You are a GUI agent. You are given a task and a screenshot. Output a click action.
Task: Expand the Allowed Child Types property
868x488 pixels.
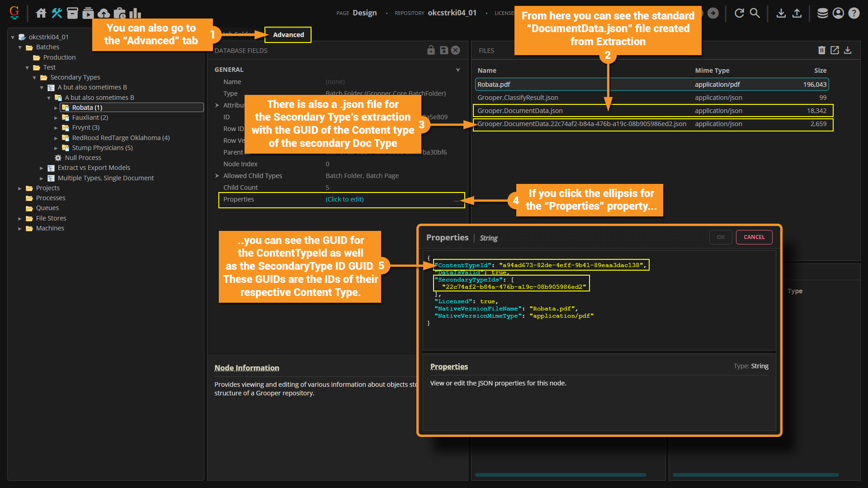click(x=217, y=176)
